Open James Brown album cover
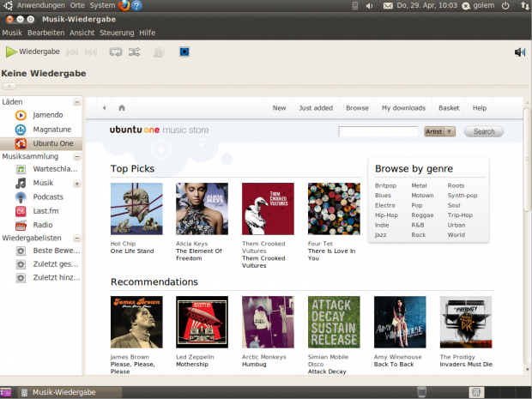The height and width of the screenshot is (399, 532). (x=136, y=322)
